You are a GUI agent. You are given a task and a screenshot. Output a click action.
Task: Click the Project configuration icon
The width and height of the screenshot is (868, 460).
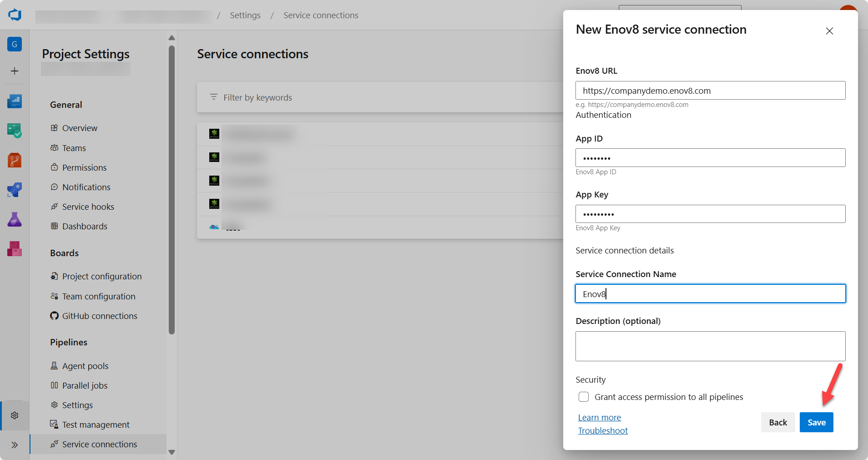coord(54,276)
